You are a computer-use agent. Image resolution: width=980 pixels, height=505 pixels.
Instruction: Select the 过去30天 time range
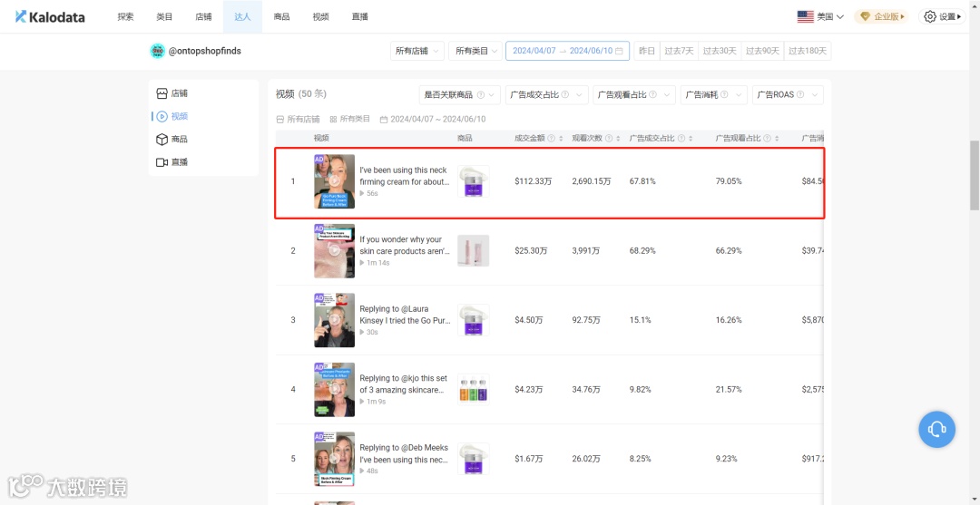click(720, 51)
